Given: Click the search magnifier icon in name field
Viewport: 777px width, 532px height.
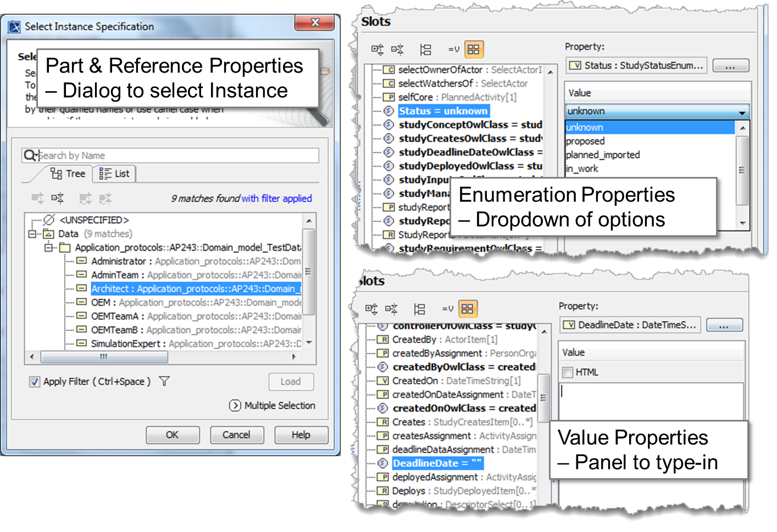Looking at the screenshot, I should pyautogui.click(x=30, y=156).
